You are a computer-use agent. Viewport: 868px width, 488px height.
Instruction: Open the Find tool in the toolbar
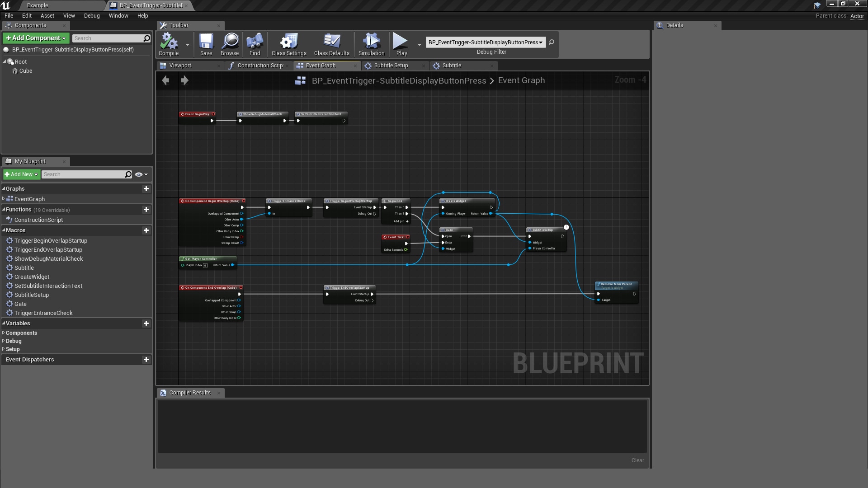click(x=255, y=44)
